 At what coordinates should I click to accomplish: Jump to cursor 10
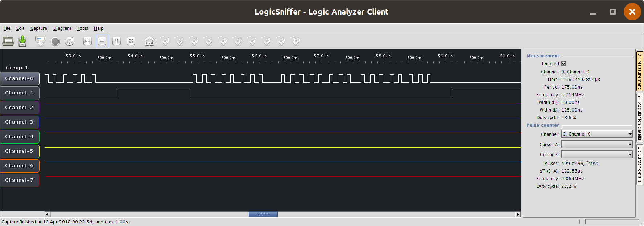[296, 41]
